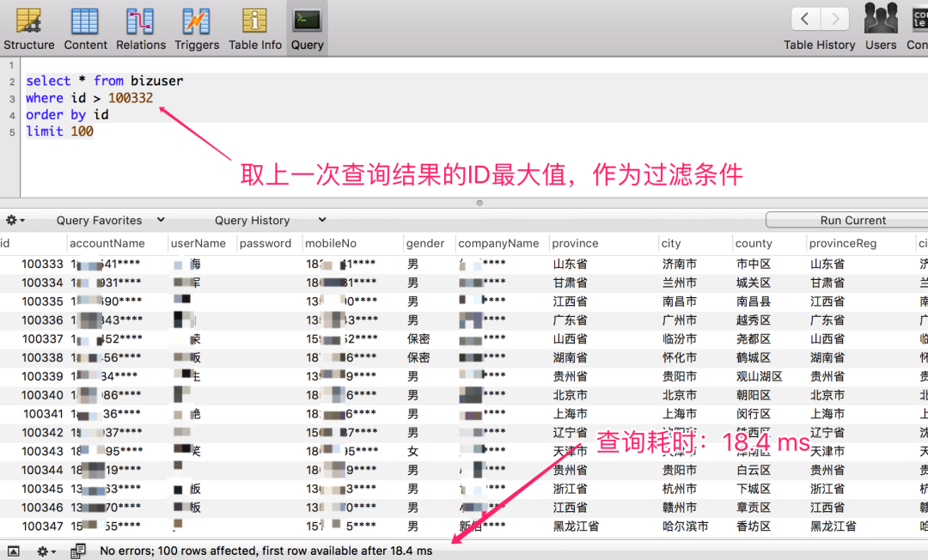Click the Table History back arrow
This screenshot has width=928, height=560.
[x=805, y=18]
